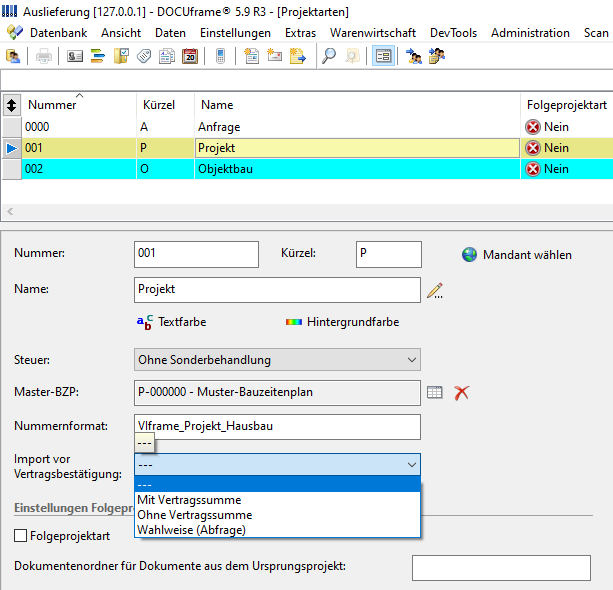
Task: Click into the Kürzel input field
Action: point(389,255)
